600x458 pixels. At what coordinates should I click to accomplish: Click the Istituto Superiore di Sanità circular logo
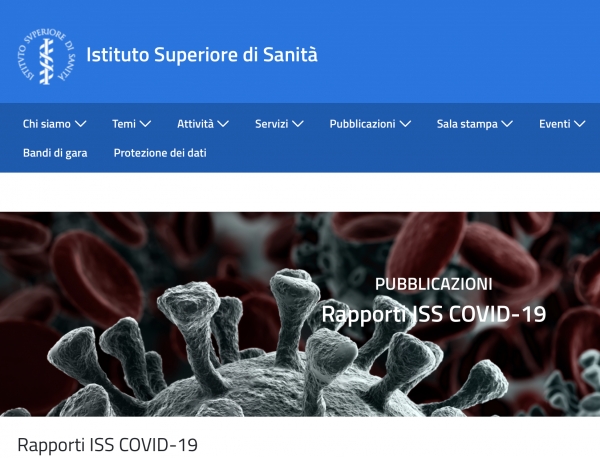47,57
